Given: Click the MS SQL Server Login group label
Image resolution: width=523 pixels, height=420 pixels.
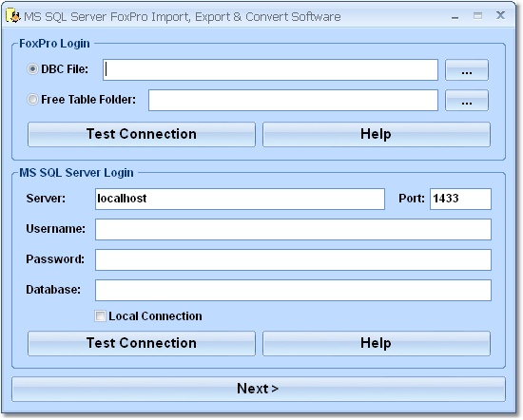Looking at the screenshot, I should point(76,173).
